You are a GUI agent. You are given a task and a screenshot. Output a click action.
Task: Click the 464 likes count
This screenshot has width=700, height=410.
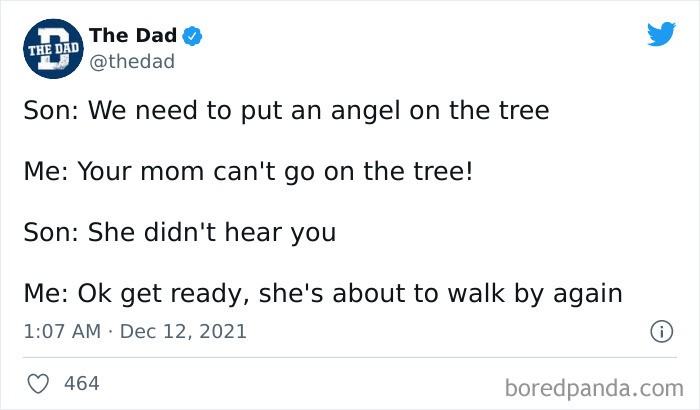pyautogui.click(x=81, y=383)
